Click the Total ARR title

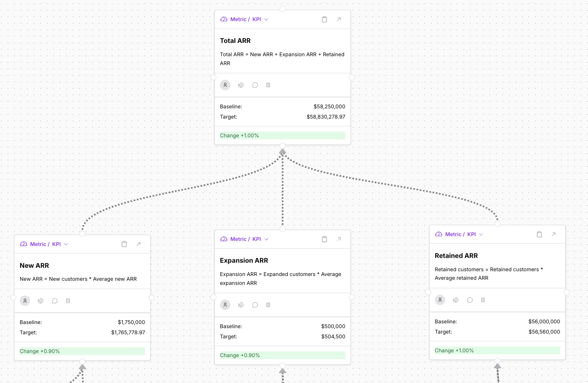coord(235,41)
